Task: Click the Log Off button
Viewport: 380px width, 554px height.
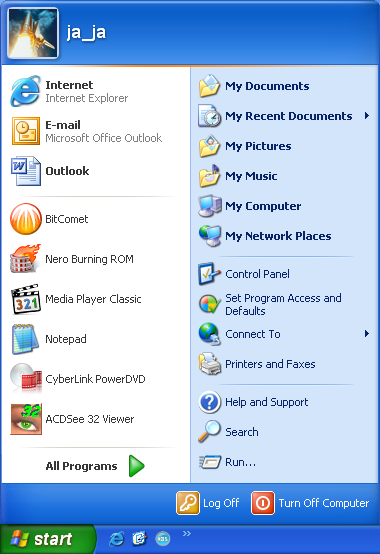Action: pos(208,503)
